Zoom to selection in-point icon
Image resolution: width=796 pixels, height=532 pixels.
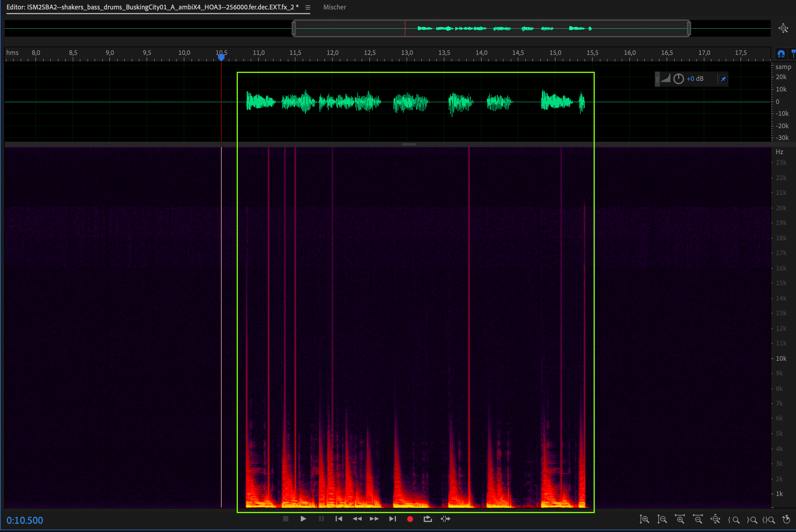click(x=734, y=519)
